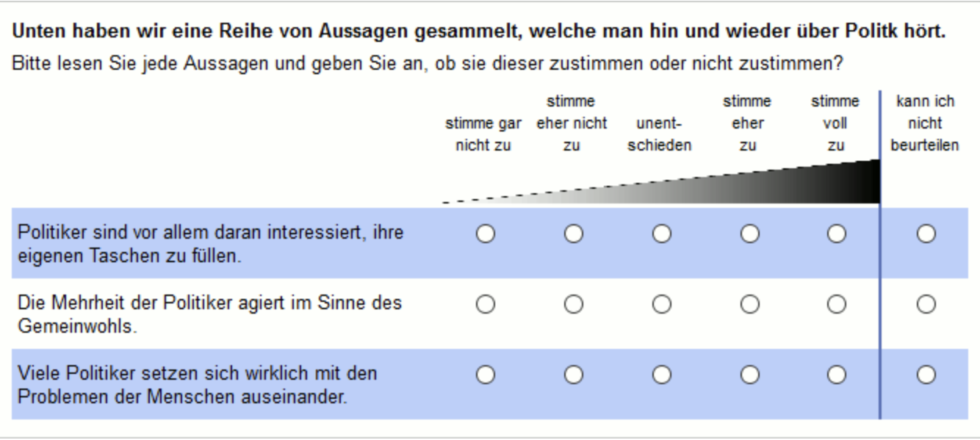The height and width of the screenshot is (440, 980).
Task: Select 'stimme gar nicht zu' for Gemeinwohl statement
Action: point(486,303)
